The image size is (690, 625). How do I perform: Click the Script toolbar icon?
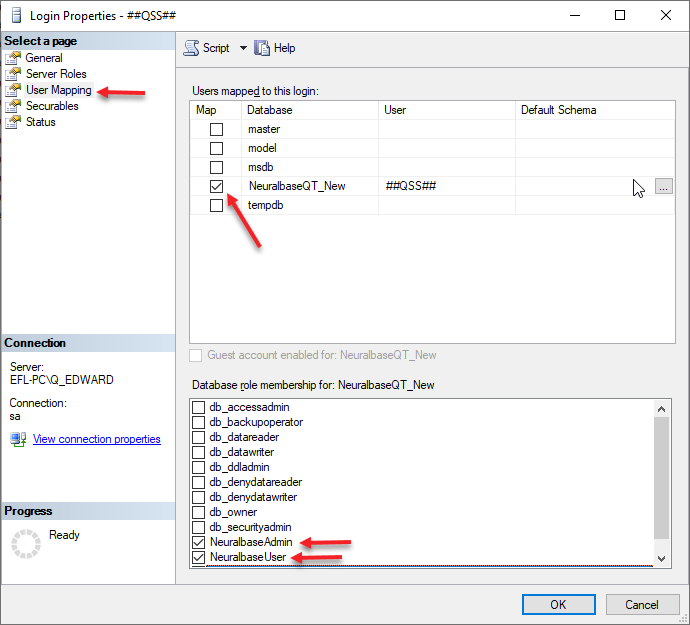pyautogui.click(x=191, y=48)
